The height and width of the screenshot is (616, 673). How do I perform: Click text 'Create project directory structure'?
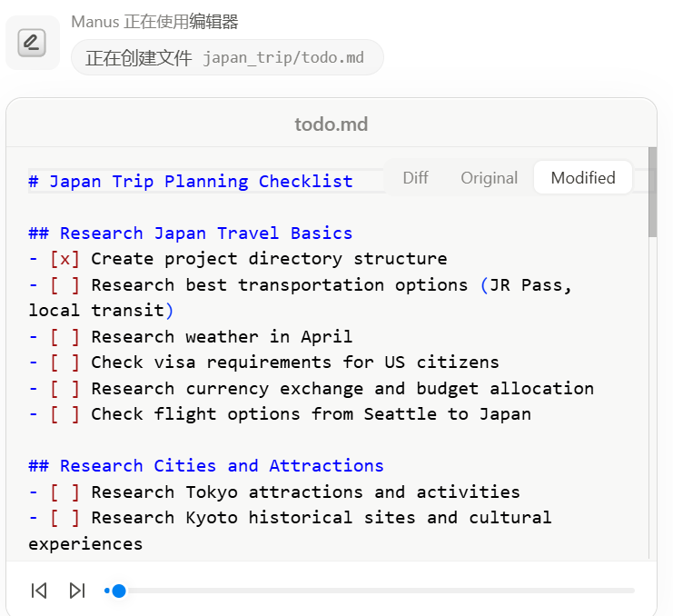(x=269, y=259)
